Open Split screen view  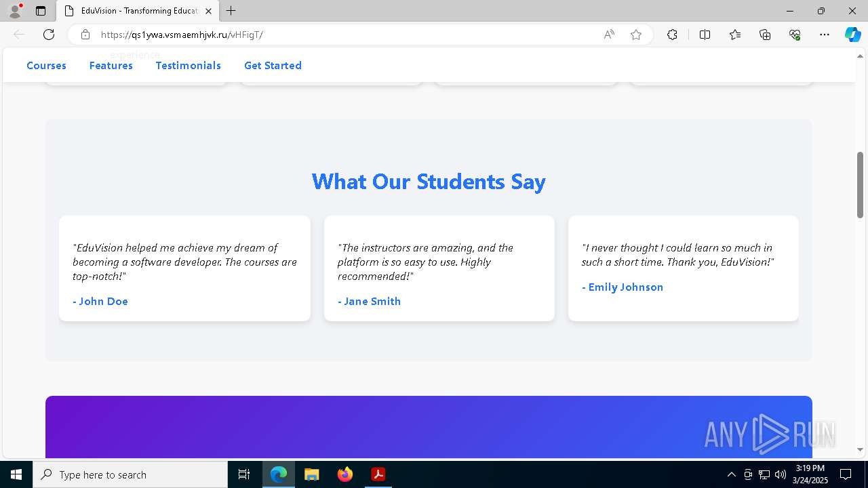(x=705, y=35)
